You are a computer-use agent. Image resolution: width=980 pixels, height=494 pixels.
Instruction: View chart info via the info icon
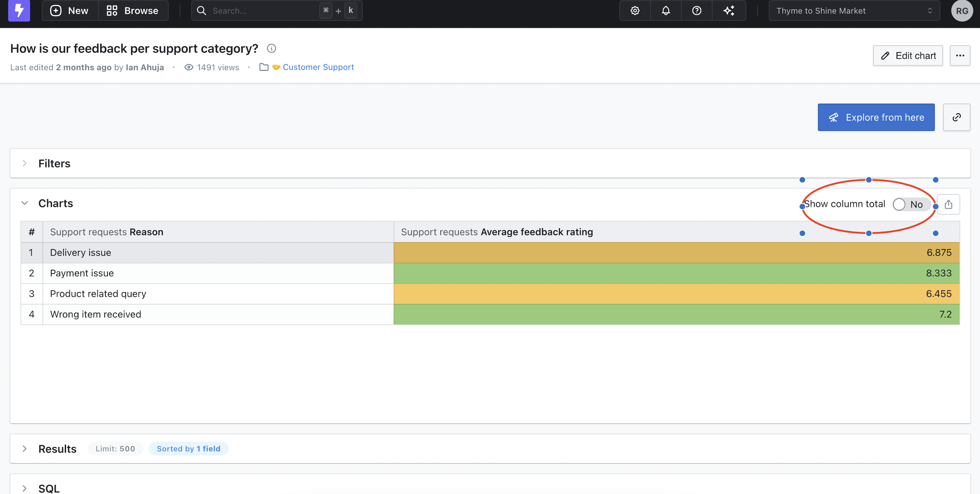pyautogui.click(x=271, y=48)
